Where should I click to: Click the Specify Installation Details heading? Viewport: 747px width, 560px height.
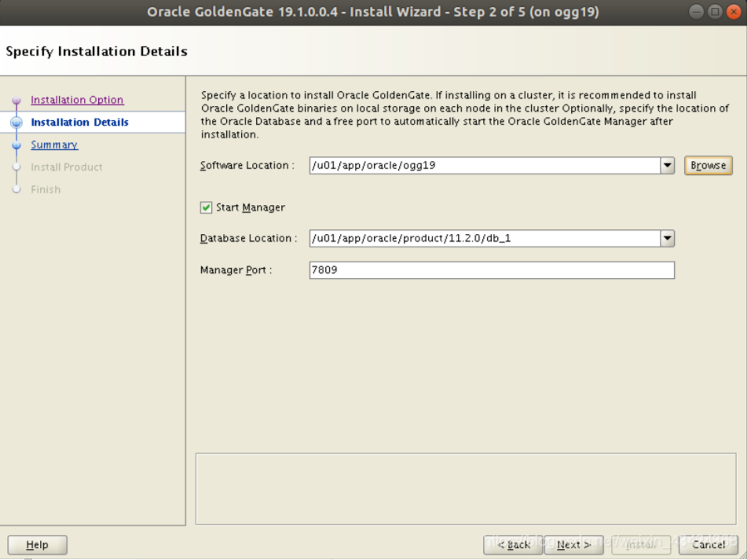(x=97, y=51)
